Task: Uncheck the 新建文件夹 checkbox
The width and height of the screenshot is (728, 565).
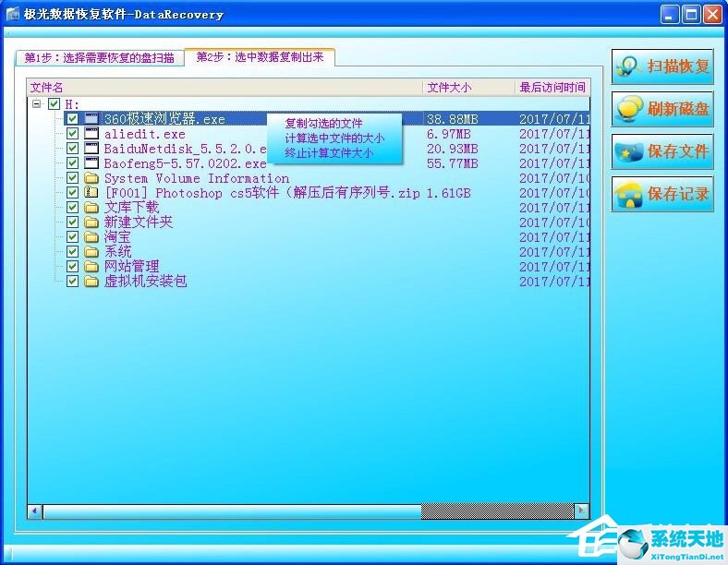Action: tap(72, 222)
